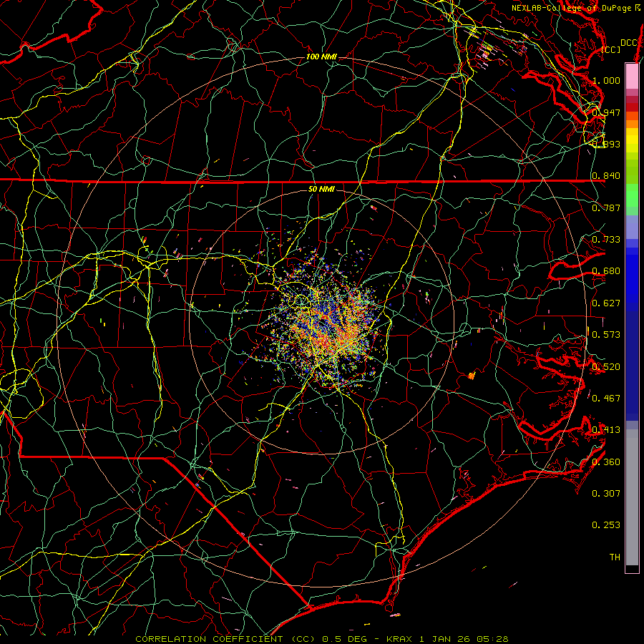Image resolution: width=644 pixels, height=644 pixels.
Task: Click the 0.680 scale value
Action: coord(606,271)
